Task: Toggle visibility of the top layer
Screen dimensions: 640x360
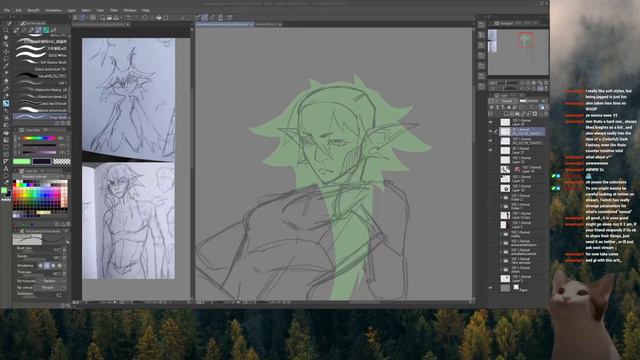Action: tap(491, 122)
